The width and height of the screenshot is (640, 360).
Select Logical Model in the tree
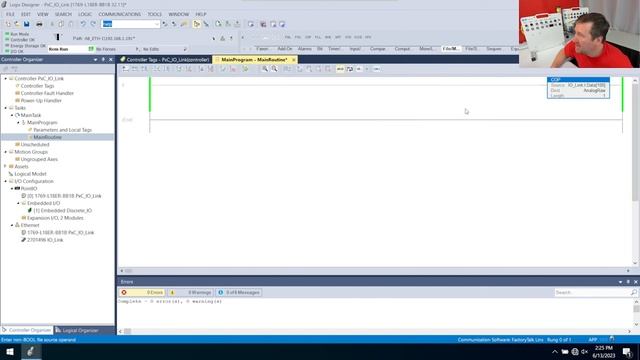(30, 174)
